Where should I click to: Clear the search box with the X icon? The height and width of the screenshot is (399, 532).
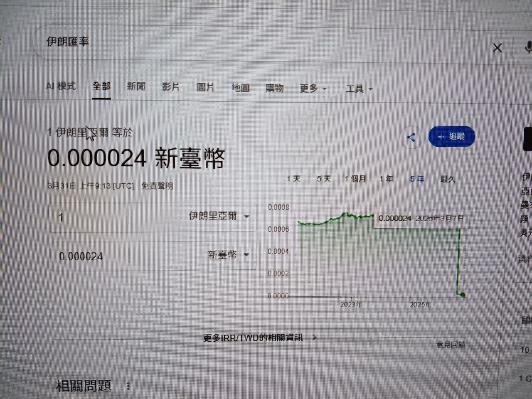pyautogui.click(x=497, y=48)
